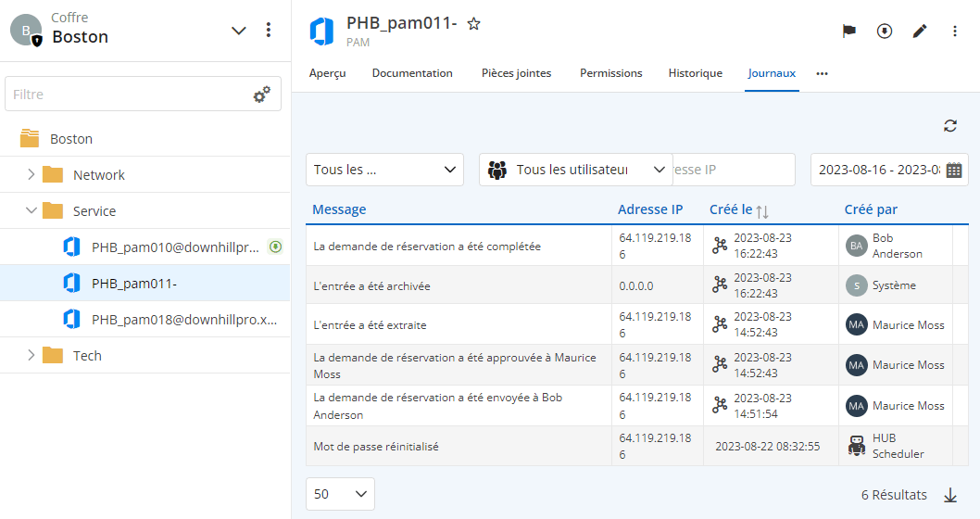This screenshot has height=519, width=980.
Task: Expand the Tech folder
Action: pyautogui.click(x=31, y=355)
